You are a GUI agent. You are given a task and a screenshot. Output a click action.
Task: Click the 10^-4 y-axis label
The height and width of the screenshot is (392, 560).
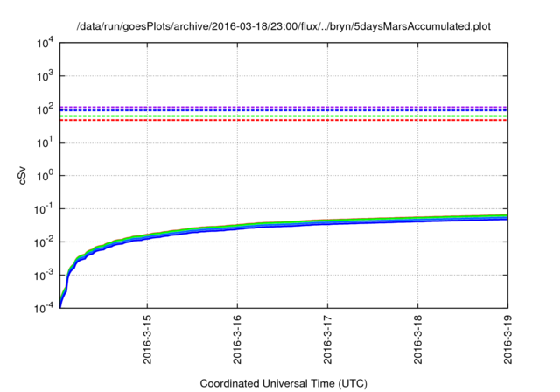43,308
